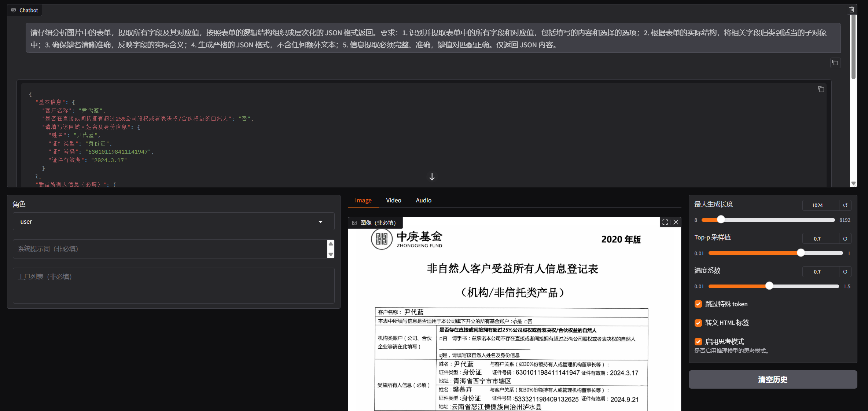Remove the uploaded image with X icon

click(x=676, y=222)
